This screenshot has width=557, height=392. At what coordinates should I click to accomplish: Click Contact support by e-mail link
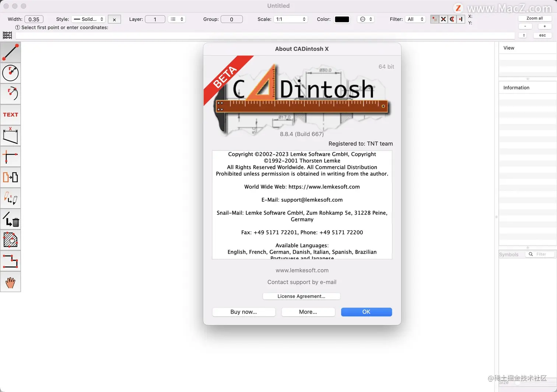tap(302, 282)
